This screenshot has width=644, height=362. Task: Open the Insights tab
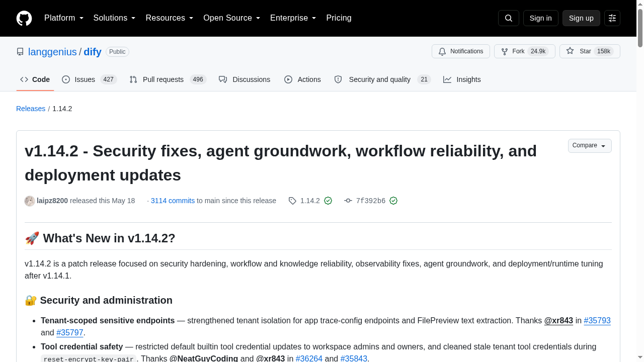(x=462, y=79)
